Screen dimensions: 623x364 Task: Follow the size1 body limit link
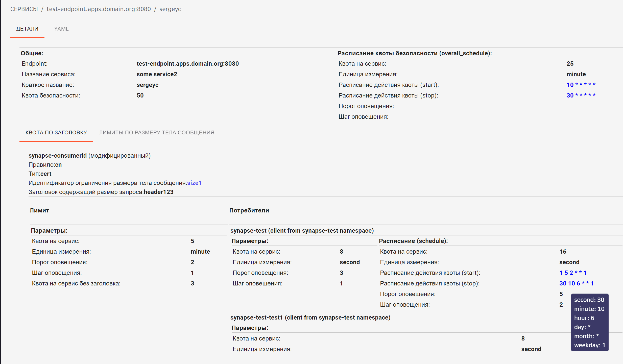tap(194, 183)
